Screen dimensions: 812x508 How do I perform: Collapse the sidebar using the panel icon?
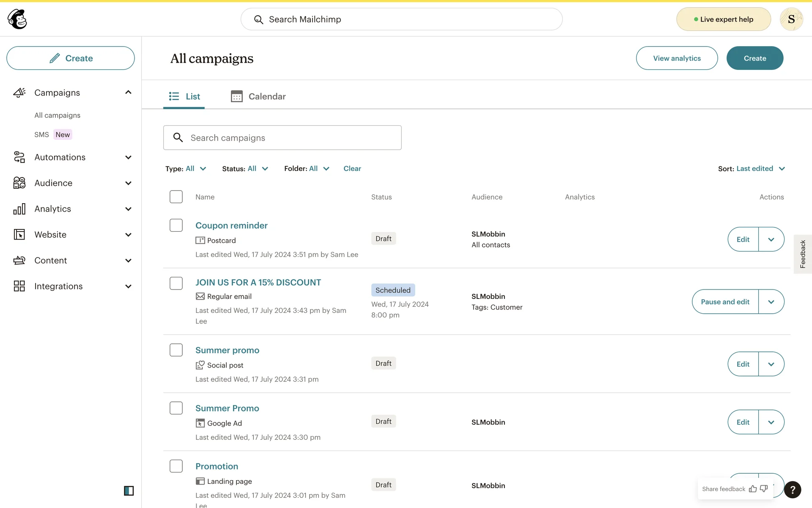pos(129,491)
